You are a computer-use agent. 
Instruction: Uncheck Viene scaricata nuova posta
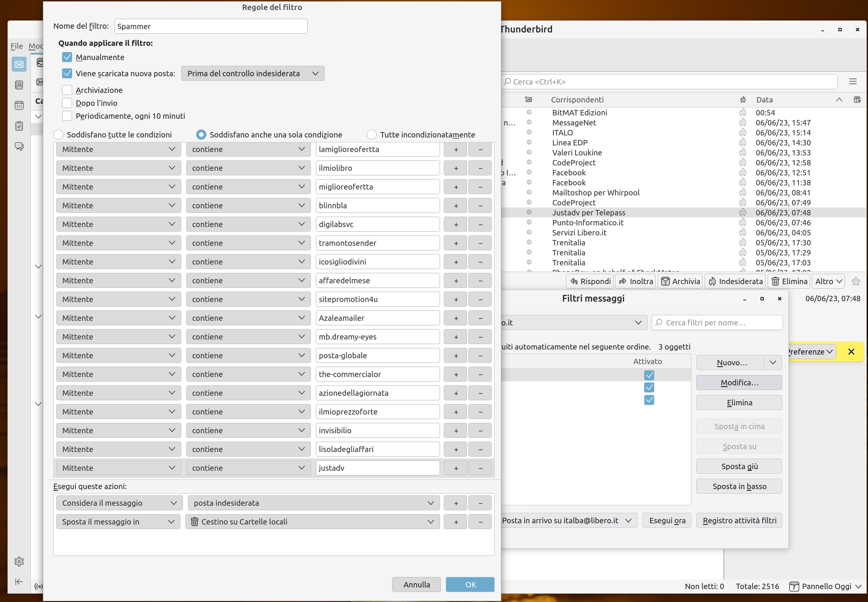coord(67,73)
